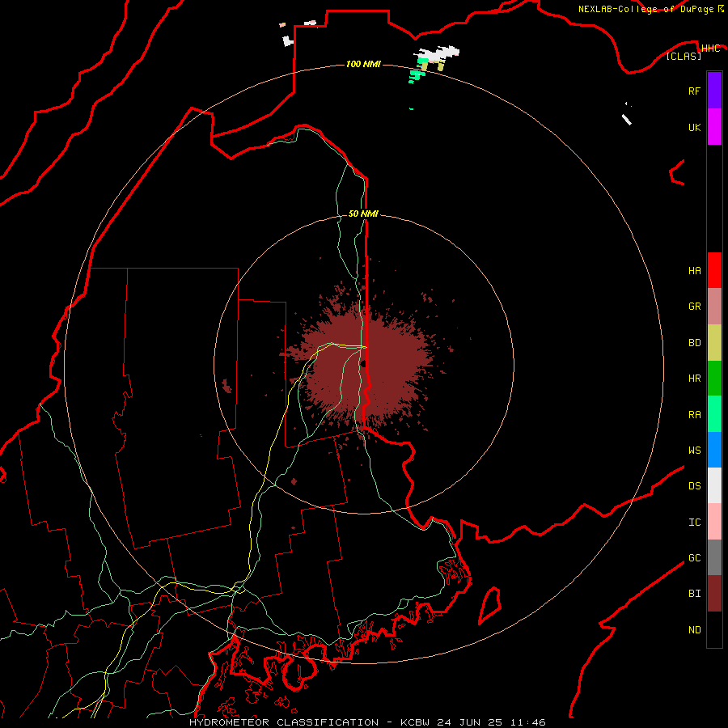Click the GR pink-brown legend swatch

[714, 307]
